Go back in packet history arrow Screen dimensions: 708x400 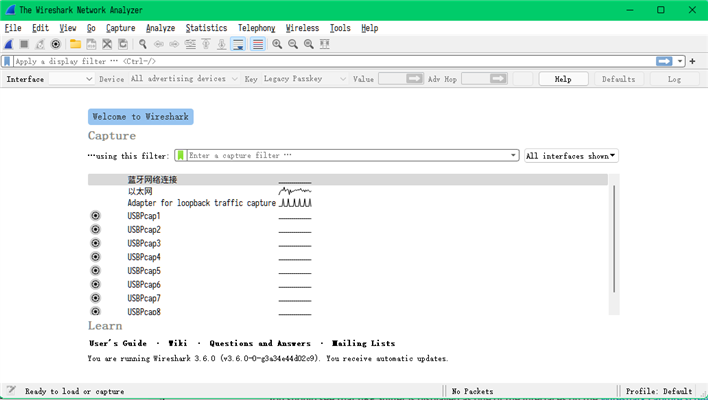pos(158,44)
